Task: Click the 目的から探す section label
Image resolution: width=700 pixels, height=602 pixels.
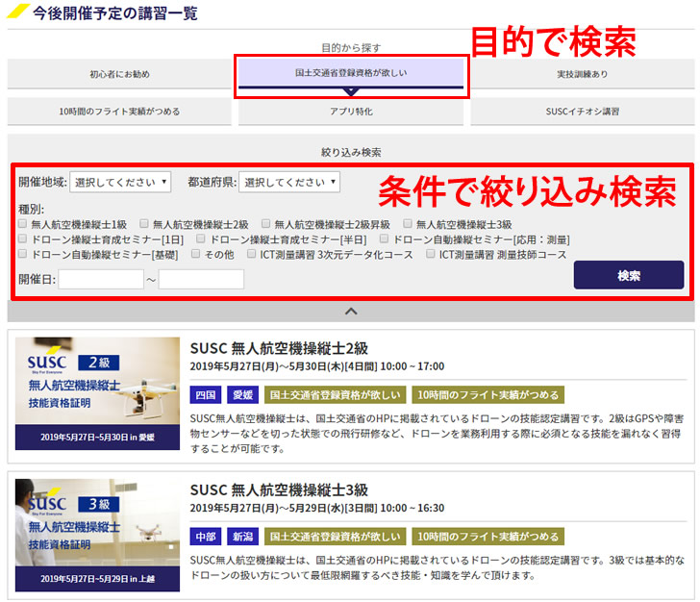Action: (x=351, y=48)
